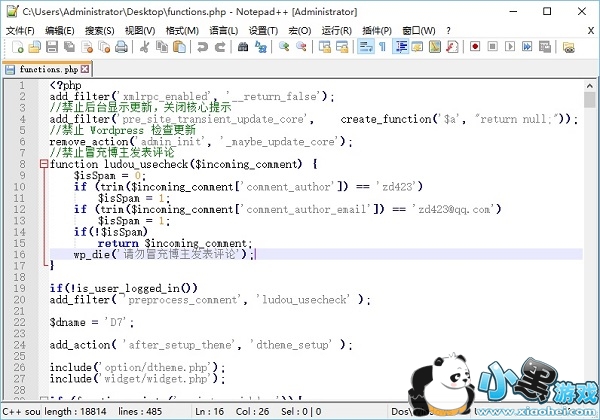Click the ? help menu
This screenshot has width=600, height=420.
449,30
